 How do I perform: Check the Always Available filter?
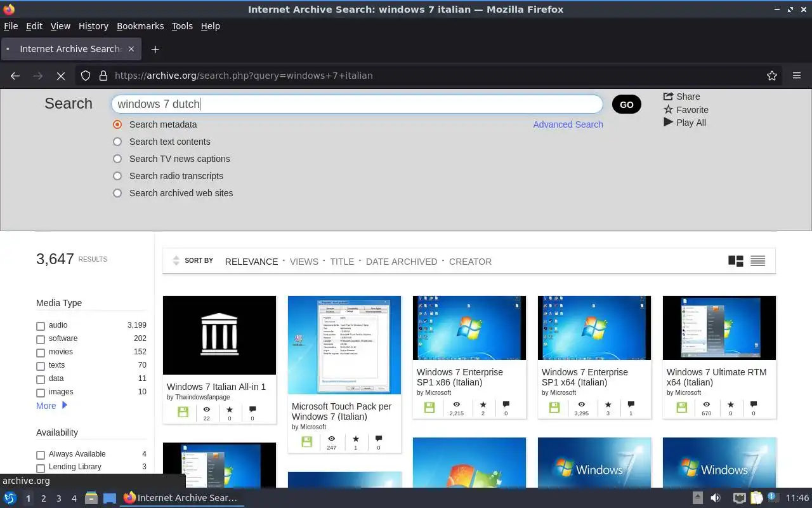[x=41, y=455]
